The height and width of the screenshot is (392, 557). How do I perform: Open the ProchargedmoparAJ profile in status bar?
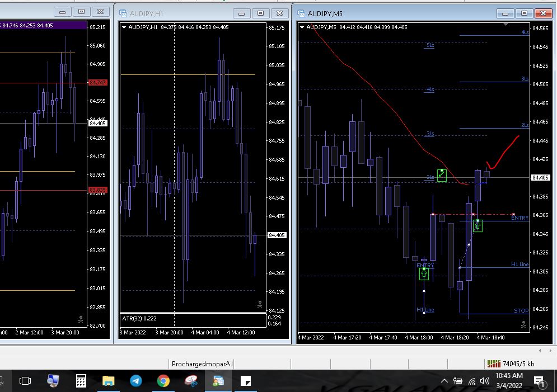click(x=202, y=364)
